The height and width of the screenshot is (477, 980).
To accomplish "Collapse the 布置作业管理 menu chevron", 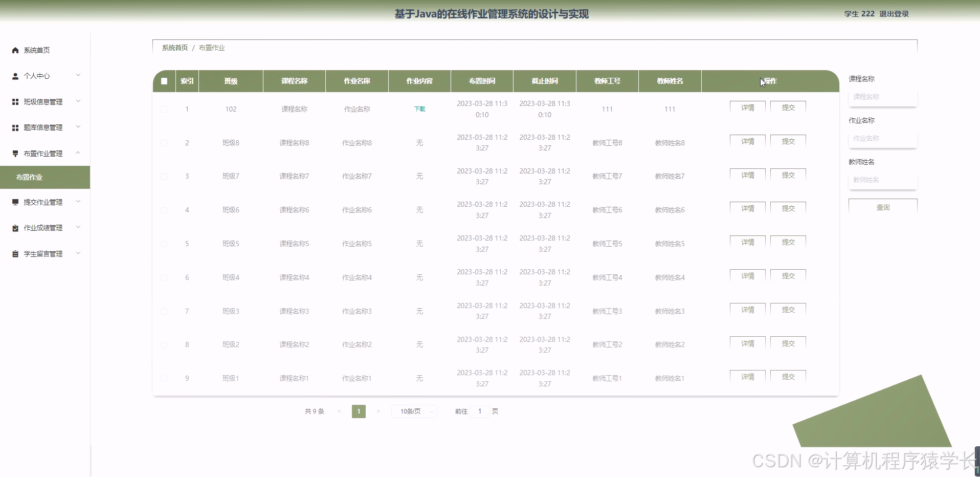I will [78, 153].
